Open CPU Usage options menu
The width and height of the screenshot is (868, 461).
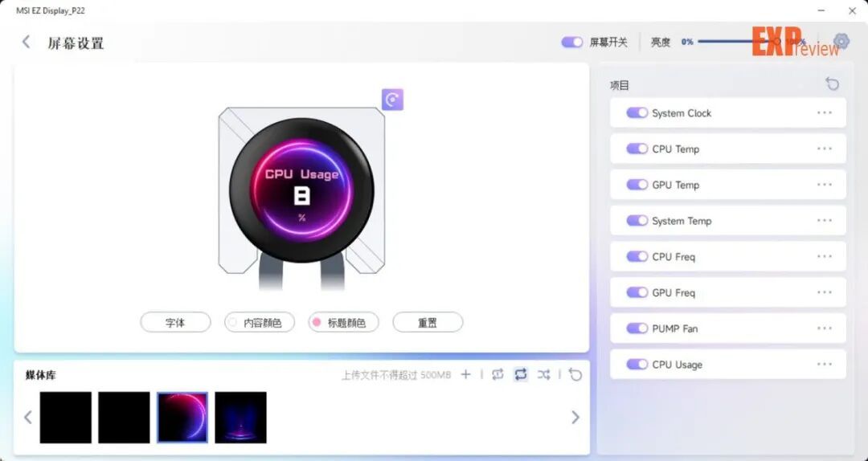pyautogui.click(x=825, y=365)
